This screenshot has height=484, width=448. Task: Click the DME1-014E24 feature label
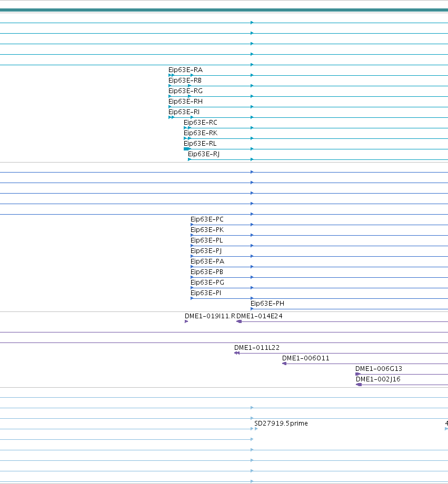pyautogui.click(x=259, y=316)
